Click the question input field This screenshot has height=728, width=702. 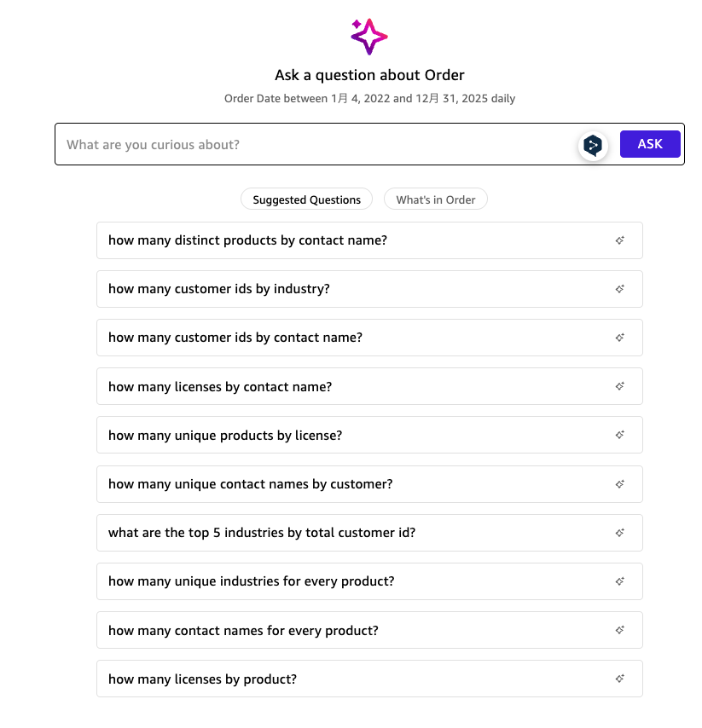click(299, 144)
